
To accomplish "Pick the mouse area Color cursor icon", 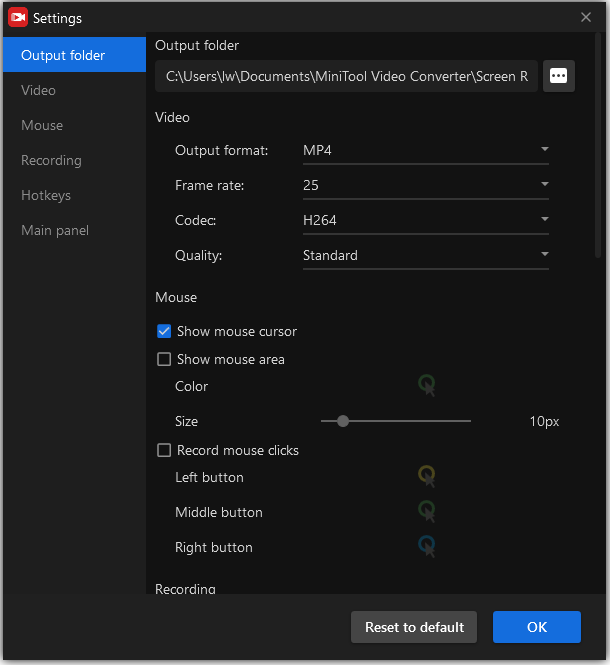I will 427,385.
